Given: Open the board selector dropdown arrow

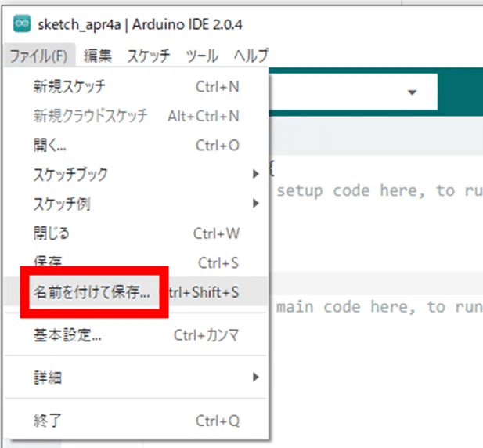Looking at the screenshot, I should pos(412,92).
